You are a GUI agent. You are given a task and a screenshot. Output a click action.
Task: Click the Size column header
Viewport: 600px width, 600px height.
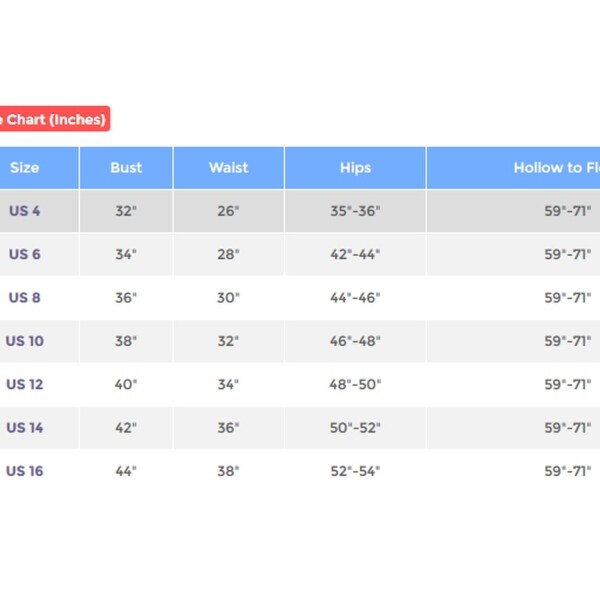pyautogui.click(x=25, y=168)
